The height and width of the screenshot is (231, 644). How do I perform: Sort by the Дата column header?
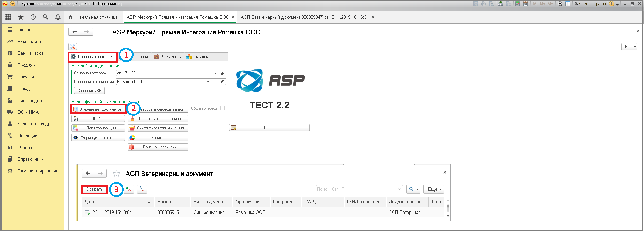coord(118,202)
